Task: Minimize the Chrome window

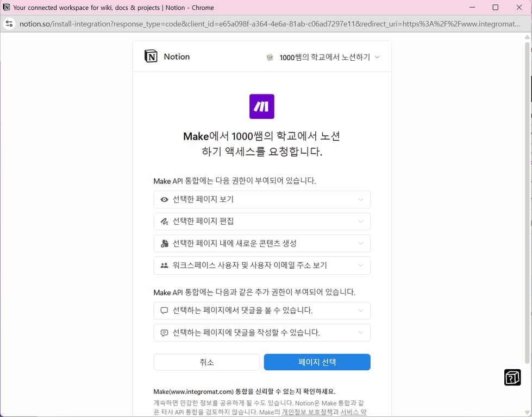Action: pyautogui.click(x=472, y=7)
